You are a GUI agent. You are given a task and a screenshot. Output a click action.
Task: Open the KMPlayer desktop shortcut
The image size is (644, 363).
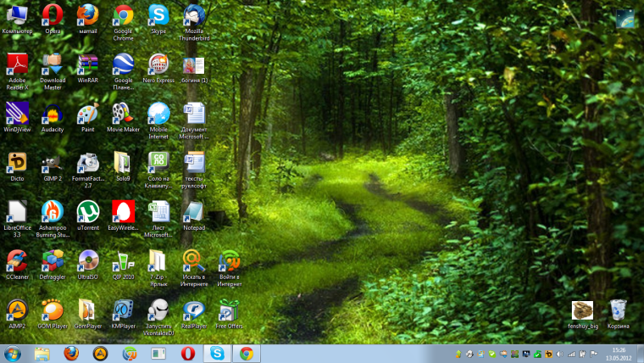pos(123,310)
